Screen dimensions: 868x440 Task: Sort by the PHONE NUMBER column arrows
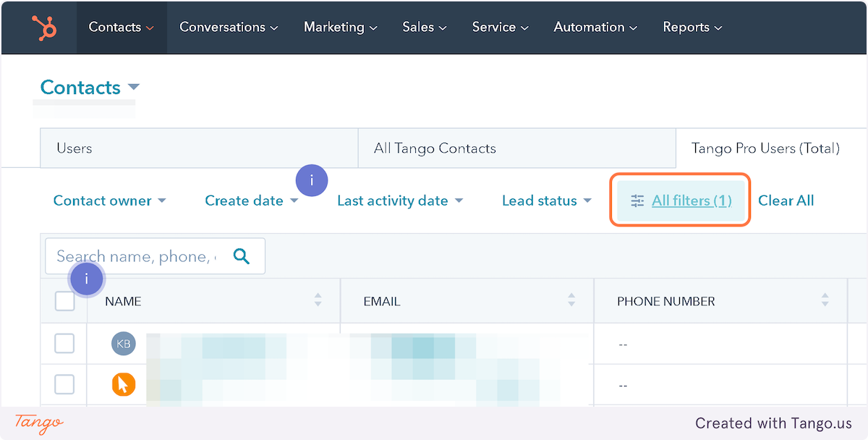(x=825, y=300)
